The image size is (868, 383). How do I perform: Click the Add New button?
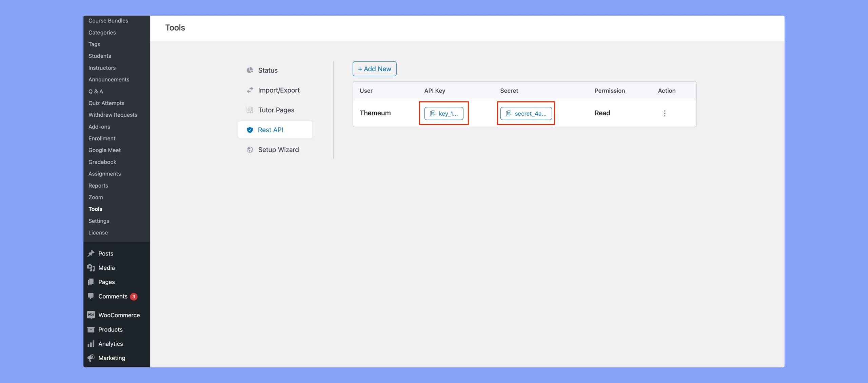coord(374,68)
